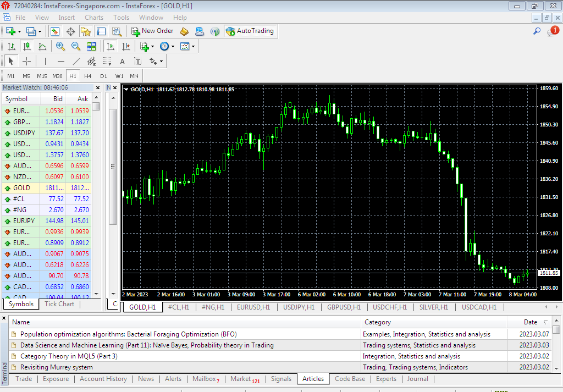This screenshot has height=392, width=563.
Task: Select the EURJPY row in Market Watch
Action: 47,221
